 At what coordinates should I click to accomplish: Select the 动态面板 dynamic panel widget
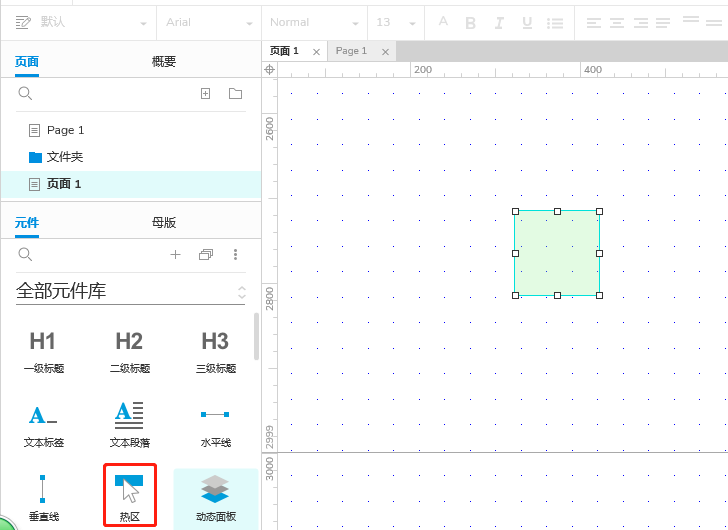pos(215,498)
